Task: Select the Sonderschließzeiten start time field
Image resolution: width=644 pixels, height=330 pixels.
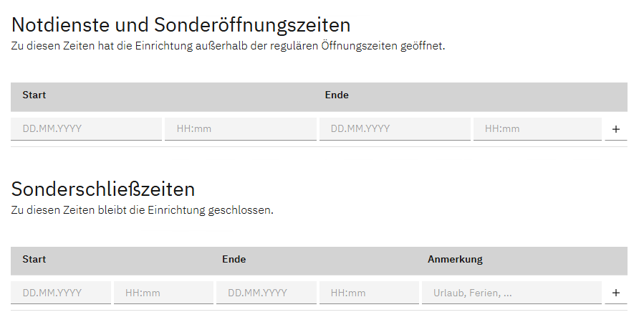Action: coord(163,293)
